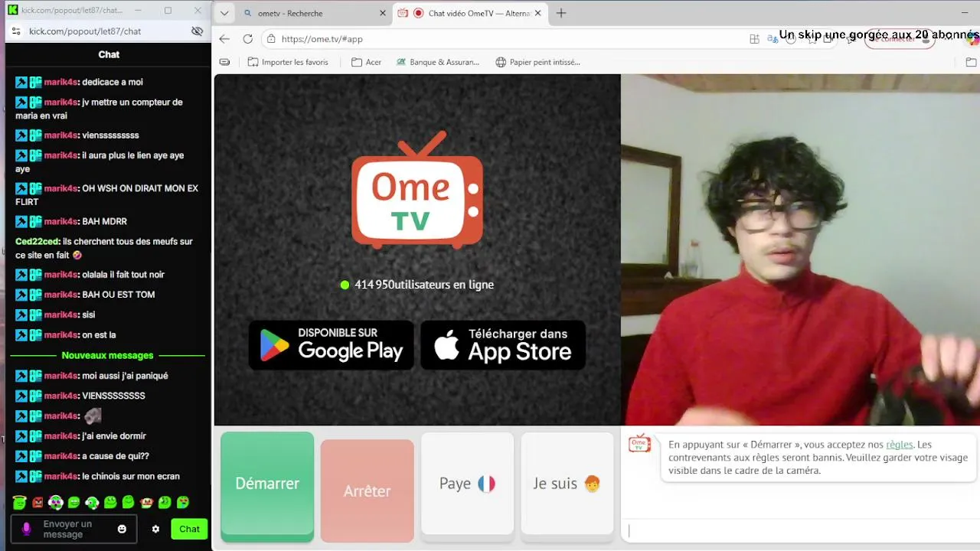The width and height of the screenshot is (980, 551).
Task: Expand the tab search dropdown chevron
Action: click(x=224, y=13)
